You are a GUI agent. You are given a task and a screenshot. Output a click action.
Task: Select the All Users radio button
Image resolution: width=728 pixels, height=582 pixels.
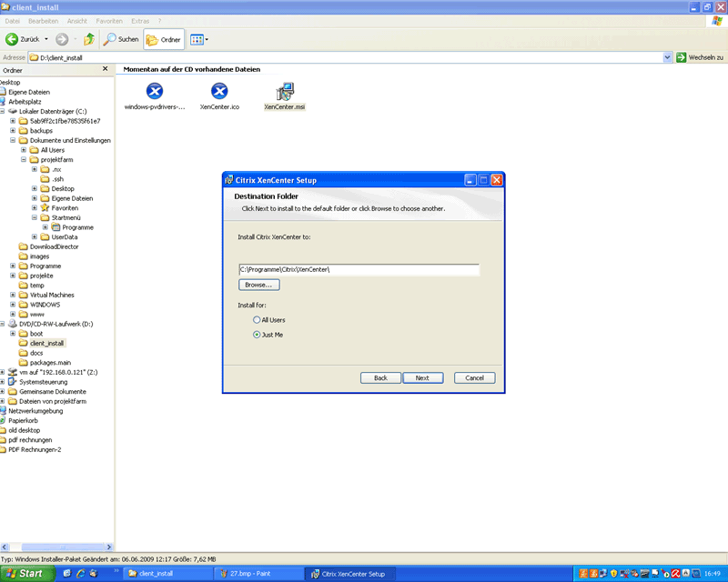(257, 320)
